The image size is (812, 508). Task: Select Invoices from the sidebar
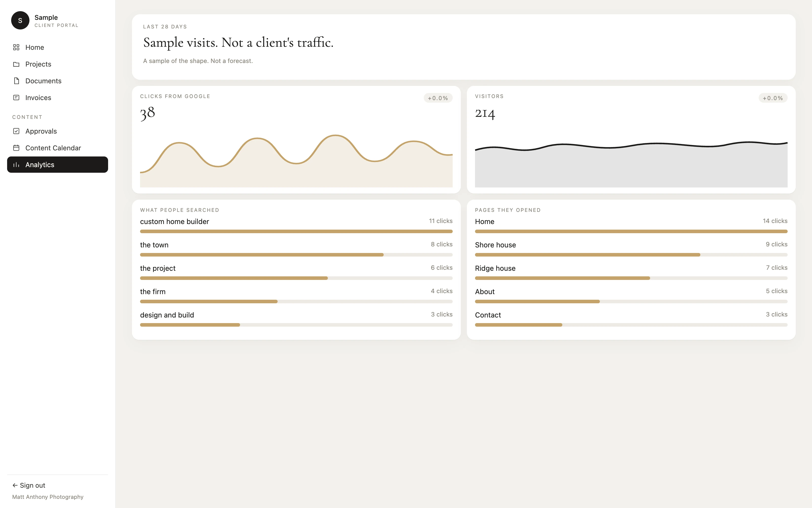coord(57,98)
